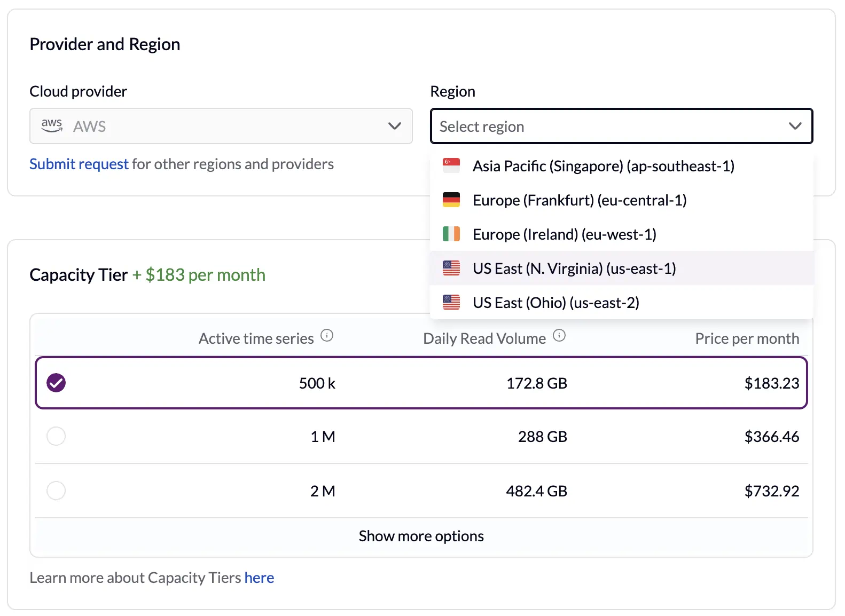Expand Show more options
845x616 pixels.
pyautogui.click(x=421, y=536)
